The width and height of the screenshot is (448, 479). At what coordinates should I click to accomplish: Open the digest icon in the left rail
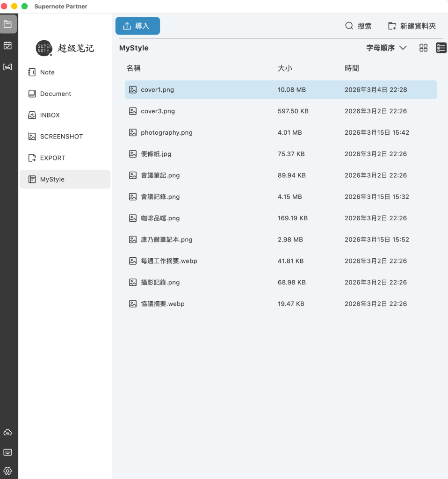click(x=7, y=67)
